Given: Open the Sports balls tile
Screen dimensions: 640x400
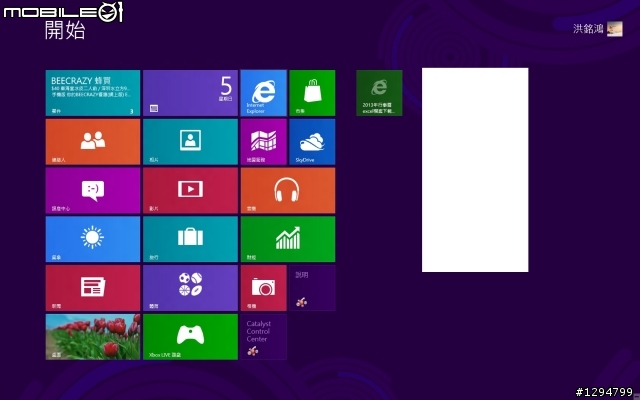Looking at the screenshot, I should [190, 288].
